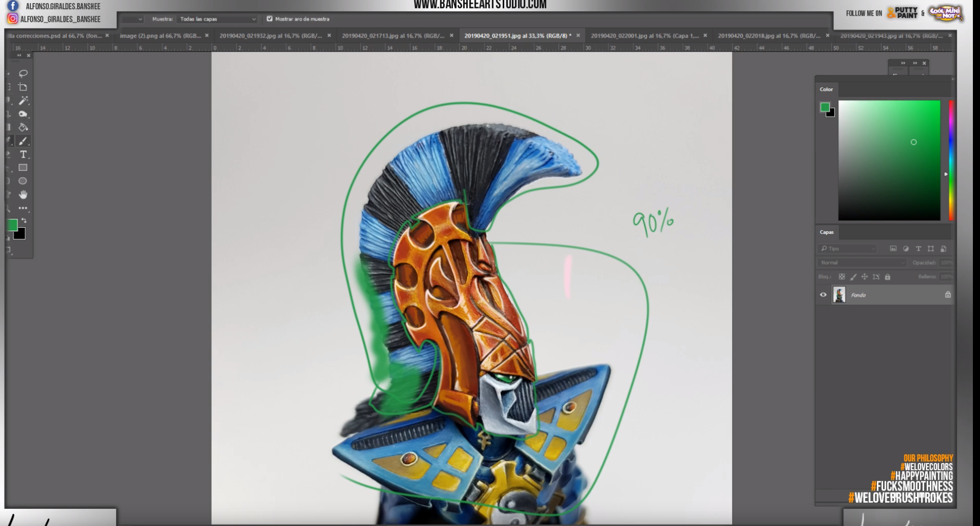Open Opacidad value field
This screenshot has width=980, height=526.
tap(946, 263)
